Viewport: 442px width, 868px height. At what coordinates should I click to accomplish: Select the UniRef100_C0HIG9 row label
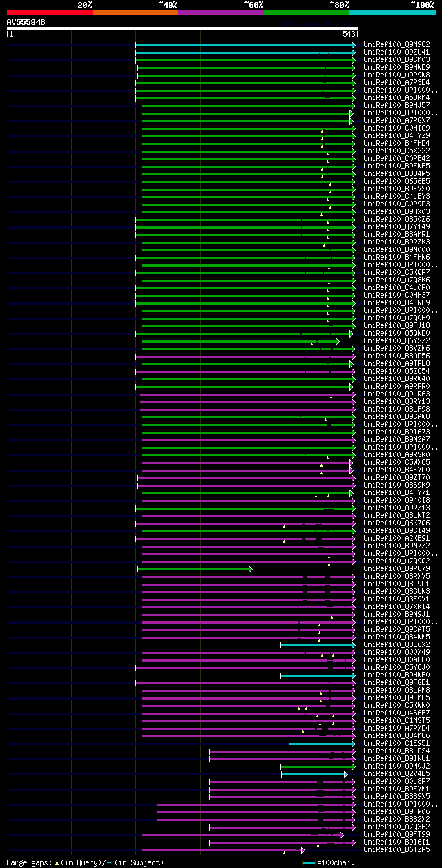396,128
